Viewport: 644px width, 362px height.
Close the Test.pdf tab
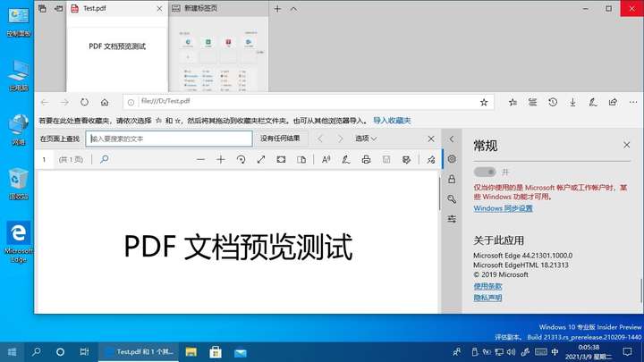(159, 9)
